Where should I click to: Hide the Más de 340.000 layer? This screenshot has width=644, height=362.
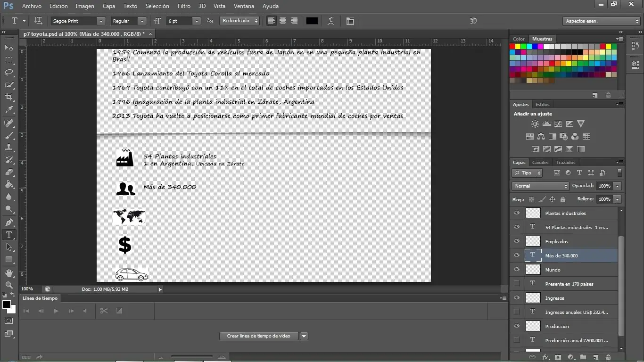tap(517, 255)
